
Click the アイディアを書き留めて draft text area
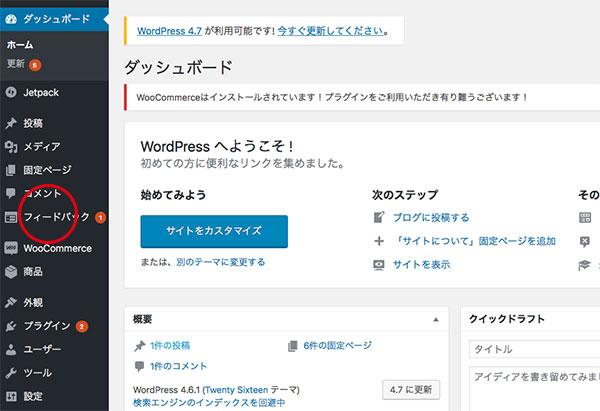[535, 389]
